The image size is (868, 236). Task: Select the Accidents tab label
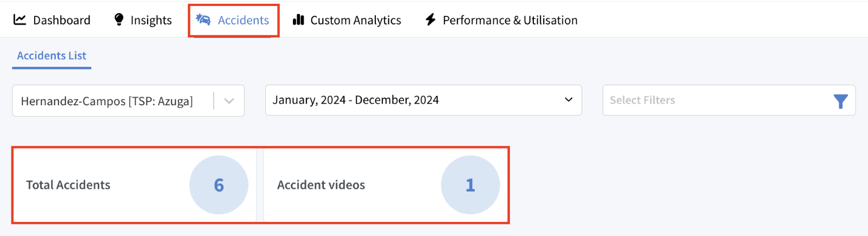[244, 20]
